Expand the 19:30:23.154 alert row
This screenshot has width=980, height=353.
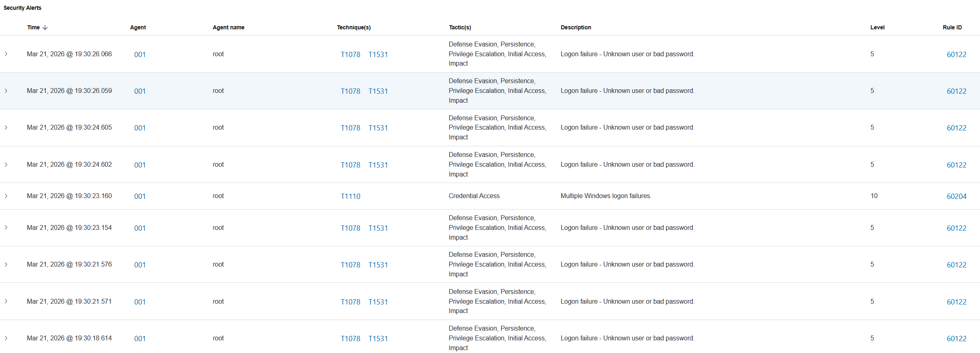pos(6,228)
